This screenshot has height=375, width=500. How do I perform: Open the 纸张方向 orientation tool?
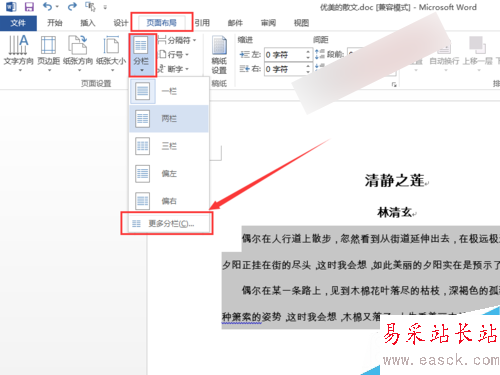(x=78, y=53)
